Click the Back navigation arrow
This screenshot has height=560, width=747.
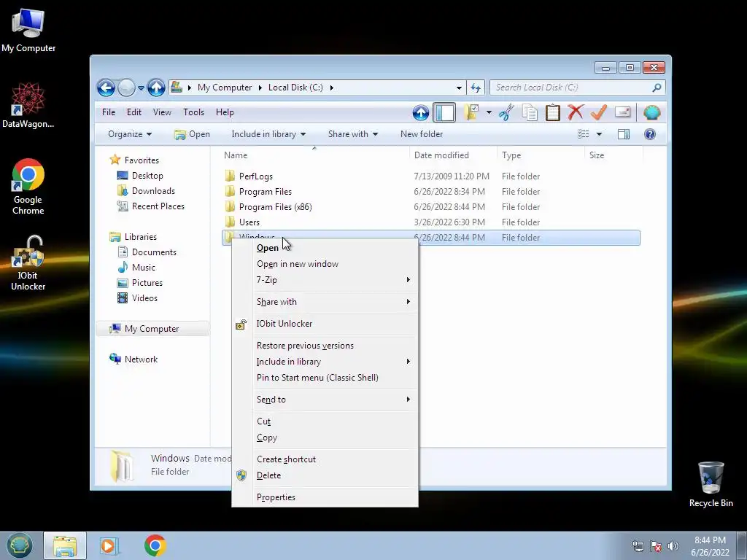[106, 87]
